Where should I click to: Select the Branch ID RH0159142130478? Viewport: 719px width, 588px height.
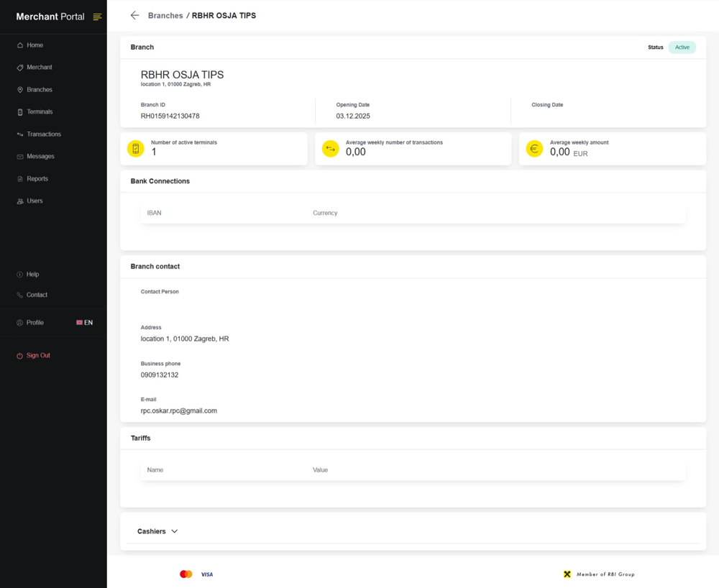170,116
